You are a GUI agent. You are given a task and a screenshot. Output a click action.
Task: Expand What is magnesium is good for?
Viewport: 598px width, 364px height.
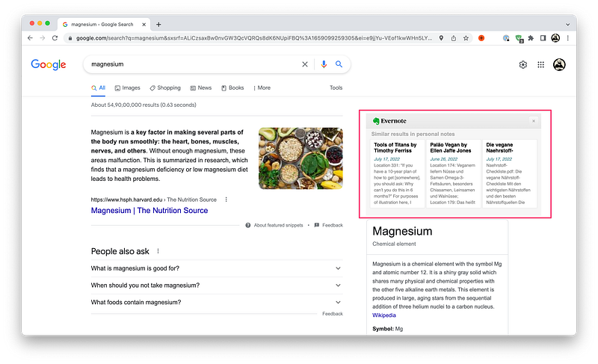tap(217, 268)
